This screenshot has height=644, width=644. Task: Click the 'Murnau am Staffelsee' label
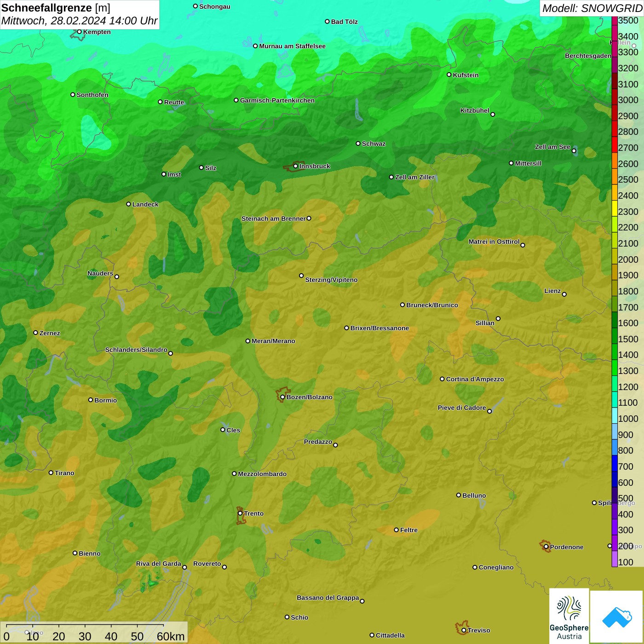[292, 46]
